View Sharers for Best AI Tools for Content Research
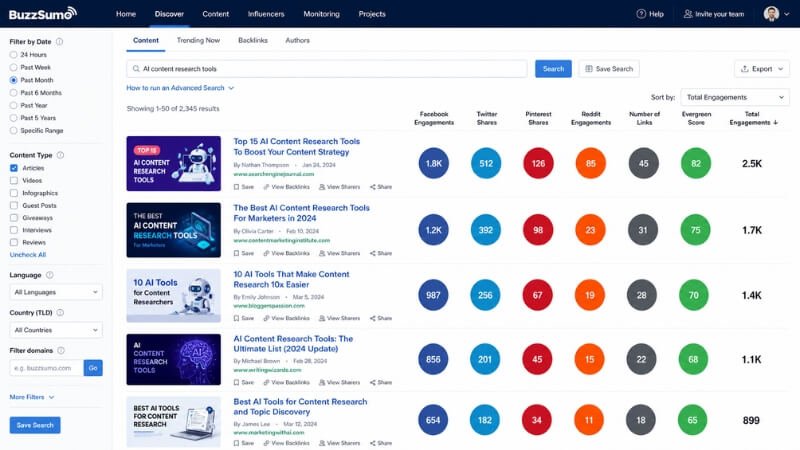The width and height of the screenshot is (800, 450). (339, 443)
